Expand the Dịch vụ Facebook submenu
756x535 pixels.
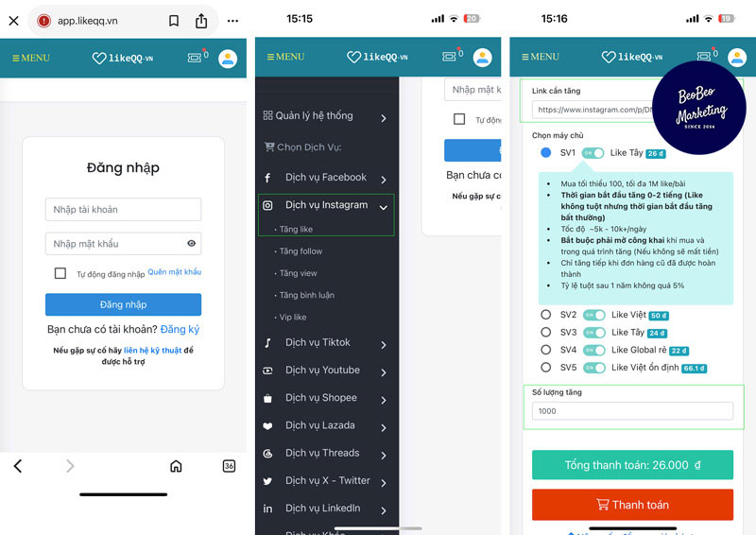coord(383,179)
